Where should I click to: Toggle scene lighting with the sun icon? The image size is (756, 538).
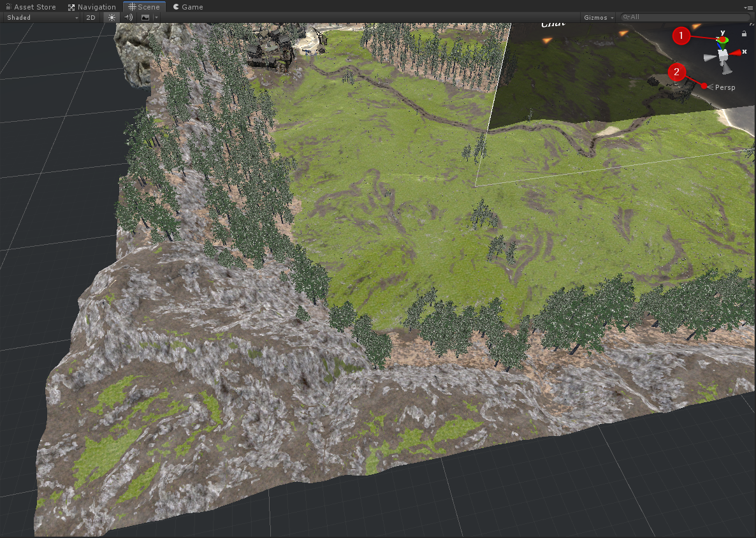pos(112,17)
